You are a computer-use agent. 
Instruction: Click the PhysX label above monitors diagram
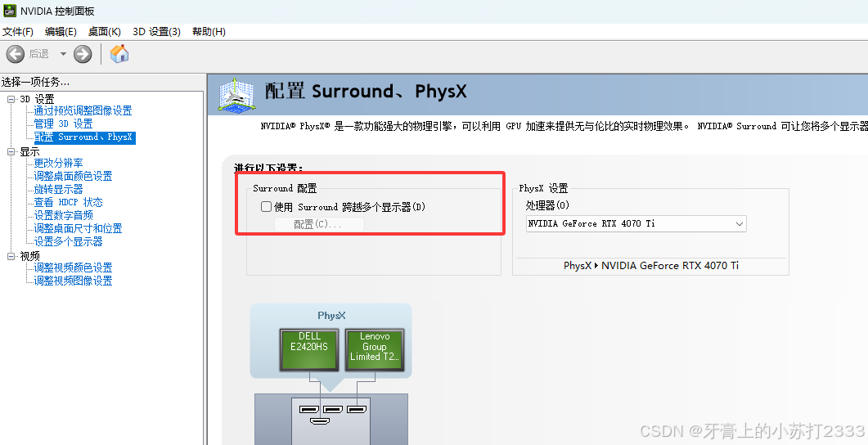point(331,316)
